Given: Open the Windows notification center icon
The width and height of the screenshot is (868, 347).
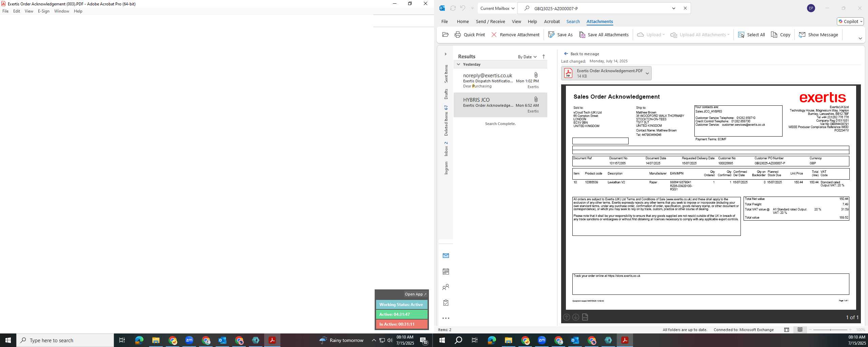Looking at the screenshot, I should click(x=423, y=340).
